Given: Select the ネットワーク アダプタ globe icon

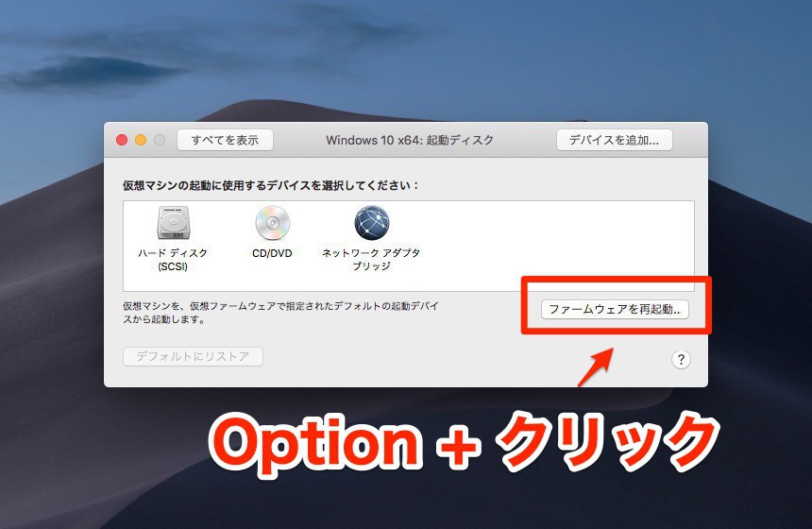Looking at the screenshot, I should pos(371,223).
